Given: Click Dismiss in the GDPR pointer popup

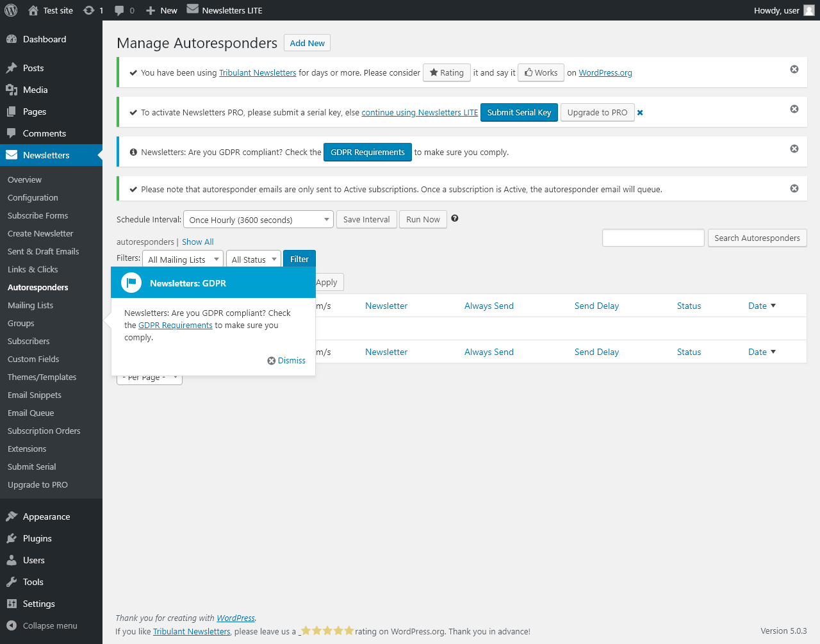Looking at the screenshot, I should tap(286, 361).
